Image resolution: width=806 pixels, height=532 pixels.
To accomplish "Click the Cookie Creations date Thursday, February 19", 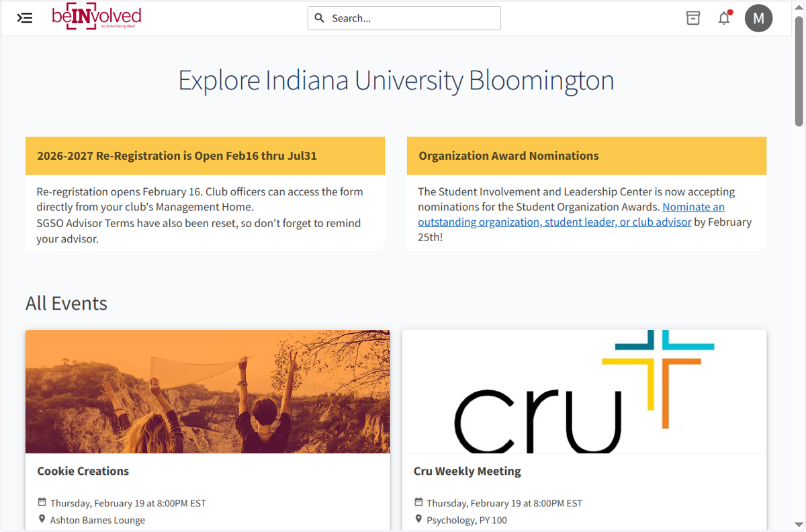I will [128, 503].
